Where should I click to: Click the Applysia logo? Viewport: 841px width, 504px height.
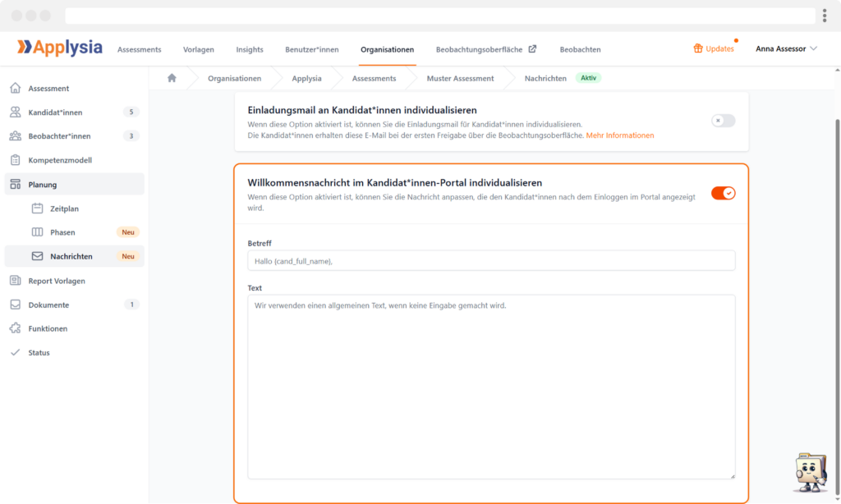[59, 48]
